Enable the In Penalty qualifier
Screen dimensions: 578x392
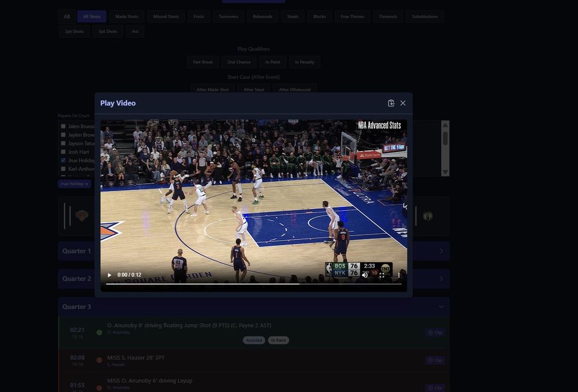point(305,62)
